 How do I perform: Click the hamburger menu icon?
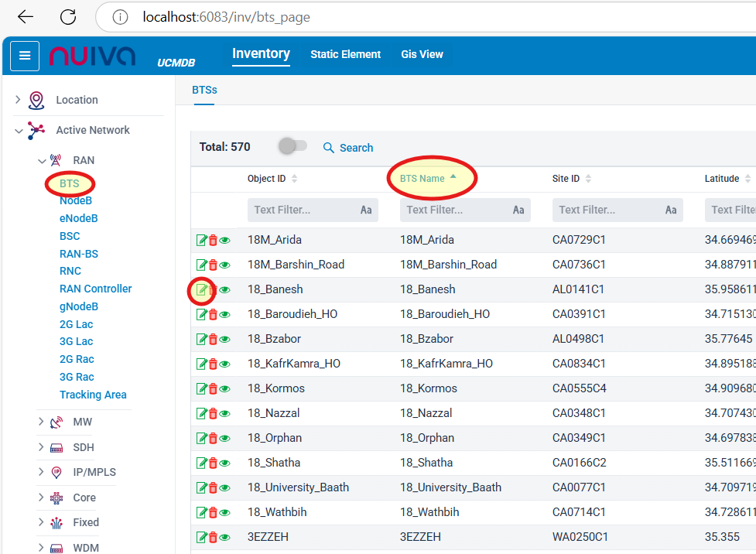coord(25,56)
